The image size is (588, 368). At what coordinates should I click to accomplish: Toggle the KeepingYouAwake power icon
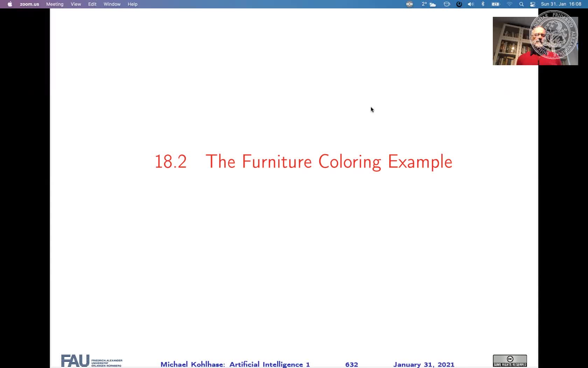click(459, 4)
